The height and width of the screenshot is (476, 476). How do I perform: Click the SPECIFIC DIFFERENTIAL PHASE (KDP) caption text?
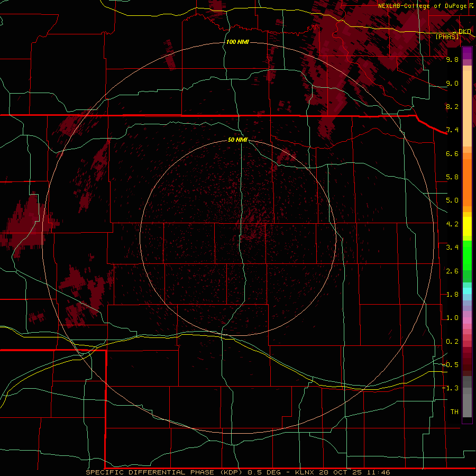pos(164,472)
